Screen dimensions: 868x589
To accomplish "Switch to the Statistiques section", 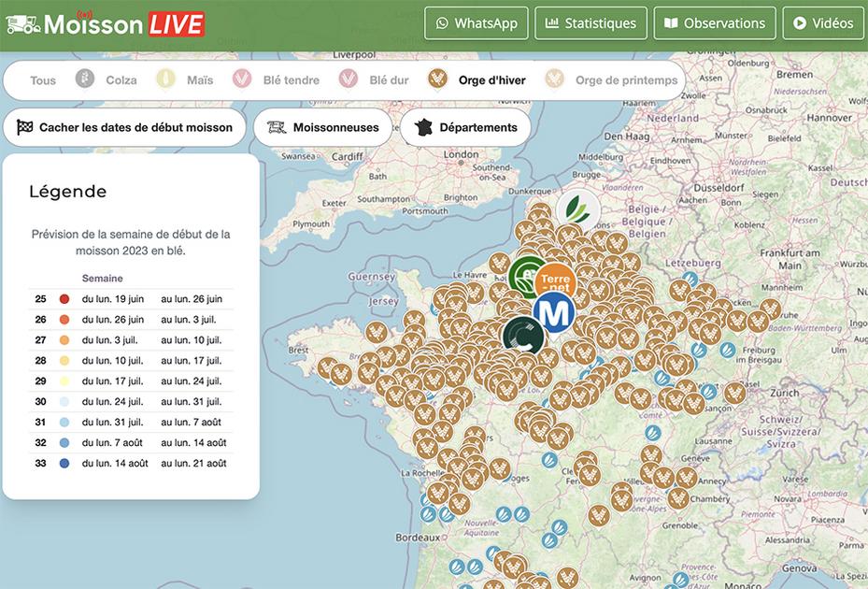I will pyautogui.click(x=591, y=22).
